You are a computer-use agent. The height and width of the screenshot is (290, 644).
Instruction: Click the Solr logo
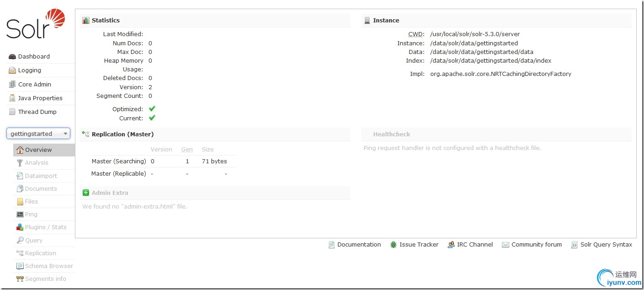[x=36, y=24]
